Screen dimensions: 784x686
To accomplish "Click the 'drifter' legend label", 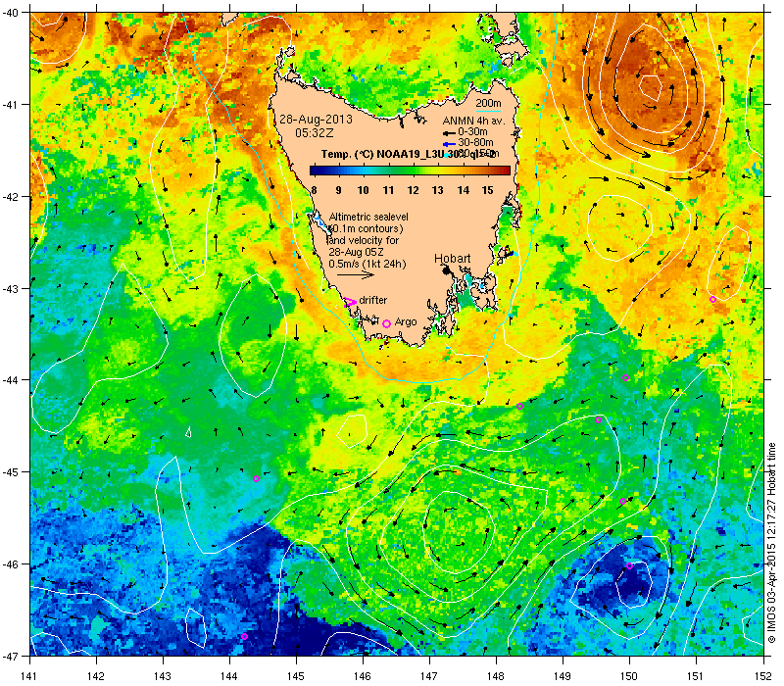I will point(373,300).
